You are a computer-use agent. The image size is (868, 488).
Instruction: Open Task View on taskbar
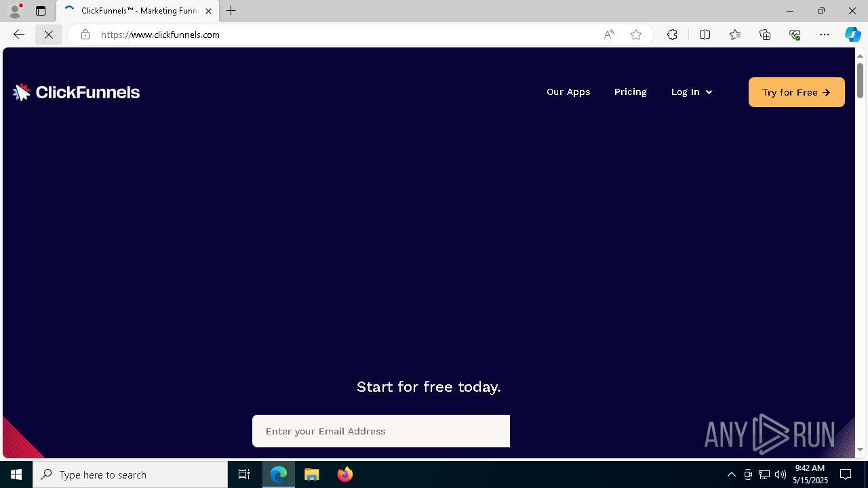click(x=244, y=474)
